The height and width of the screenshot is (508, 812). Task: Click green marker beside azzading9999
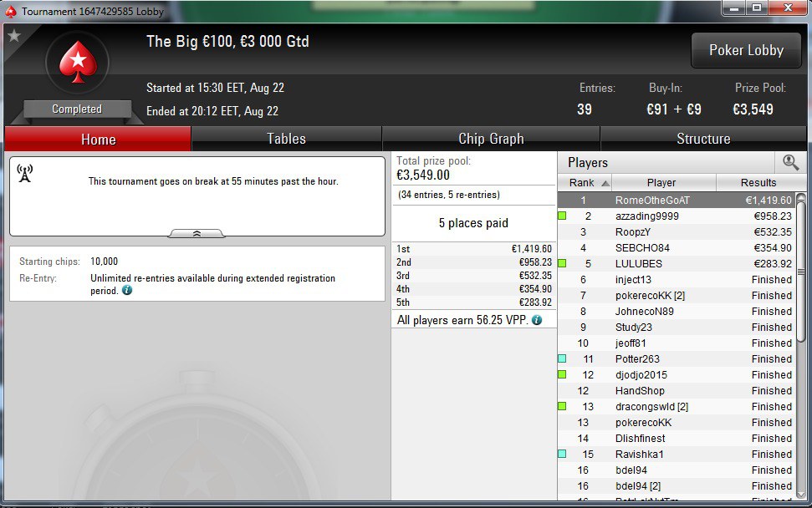tap(562, 216)
